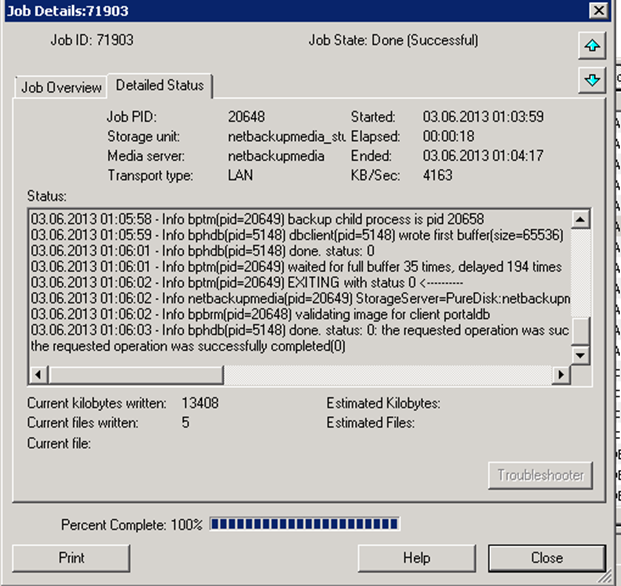Close the Job Details window with X
Viewport: 621px width, 586px height.
598,10
